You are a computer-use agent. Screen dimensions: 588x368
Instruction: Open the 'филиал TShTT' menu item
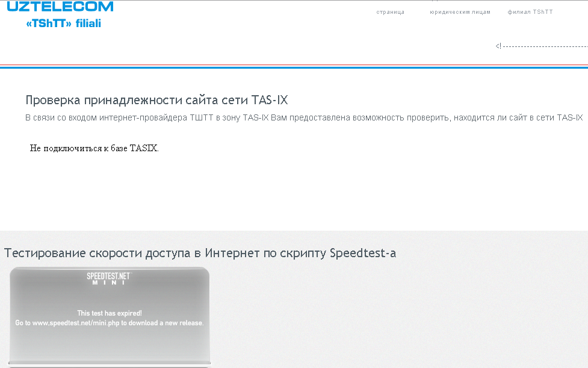530,12
